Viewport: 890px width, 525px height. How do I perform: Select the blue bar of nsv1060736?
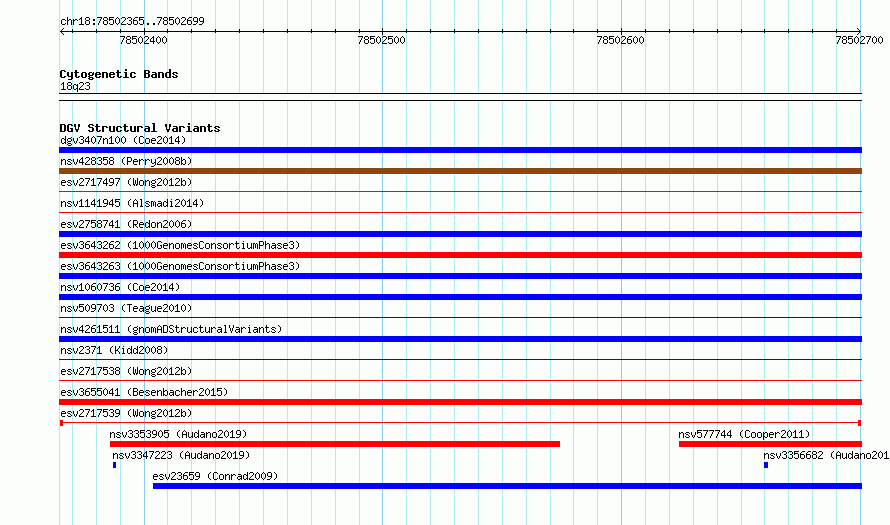click(x=460, y=297)
